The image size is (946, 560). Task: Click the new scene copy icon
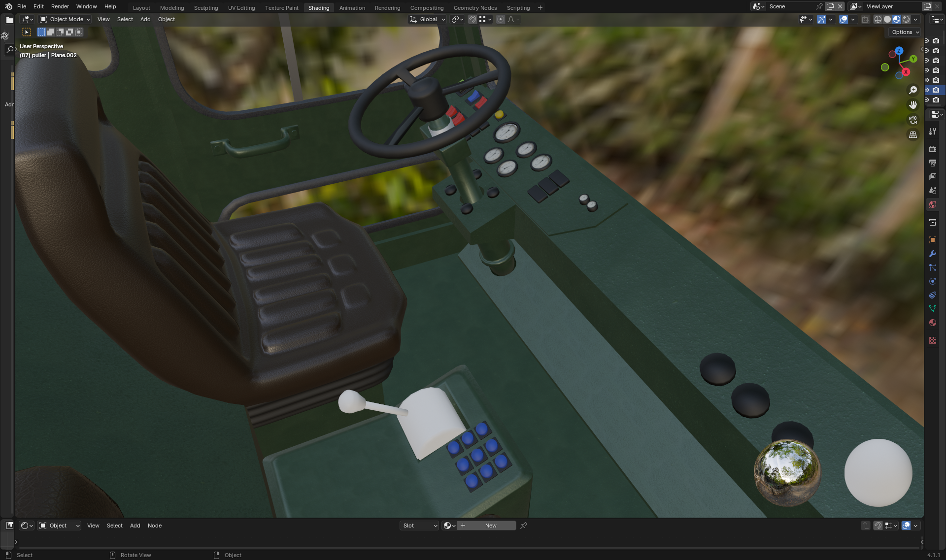830,6
